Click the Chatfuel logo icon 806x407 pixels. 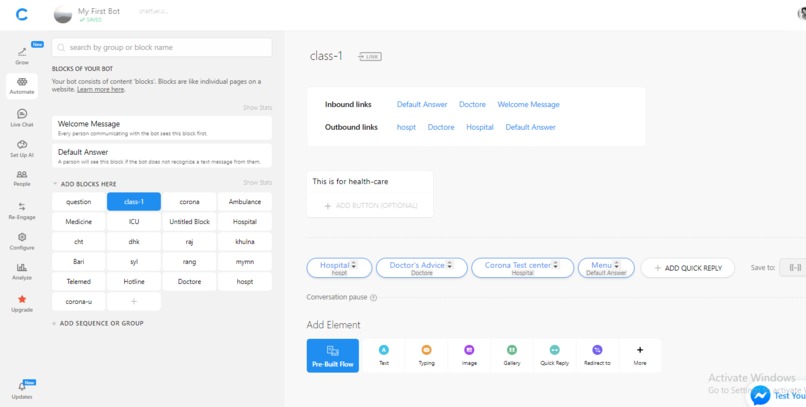[22, 14]
